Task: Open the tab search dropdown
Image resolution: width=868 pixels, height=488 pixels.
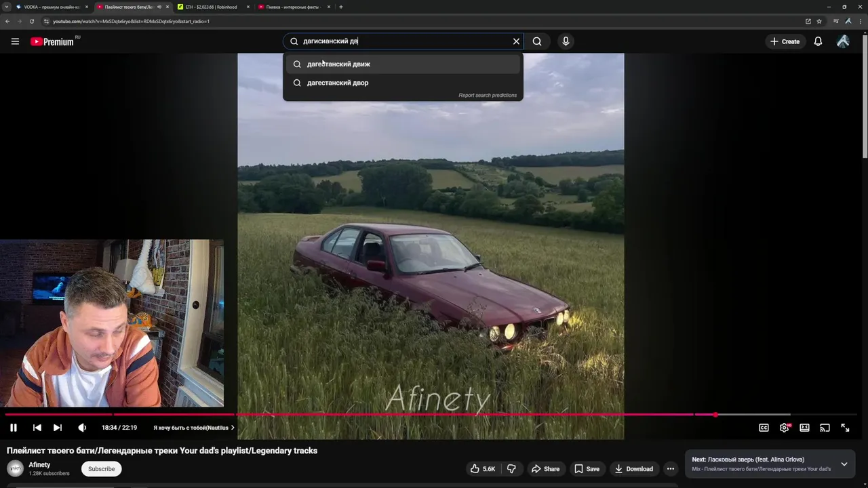Action: pyautogui.click(x=6, y=7)
